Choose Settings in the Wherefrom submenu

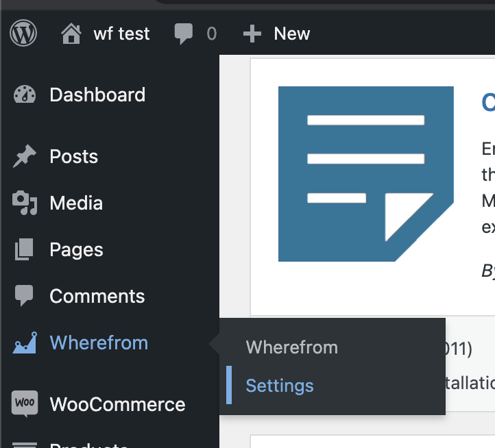pos(280,386)
